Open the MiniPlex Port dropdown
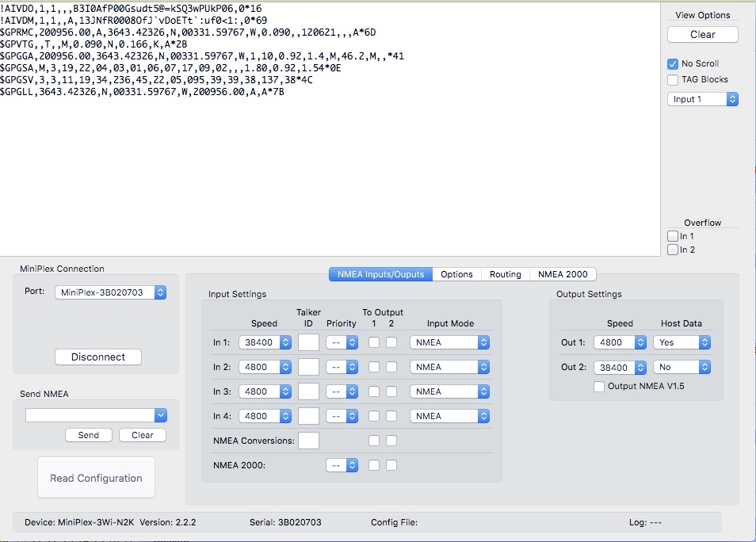The width and height of the screenshot is (756, 542). click(x=110, y=292)
